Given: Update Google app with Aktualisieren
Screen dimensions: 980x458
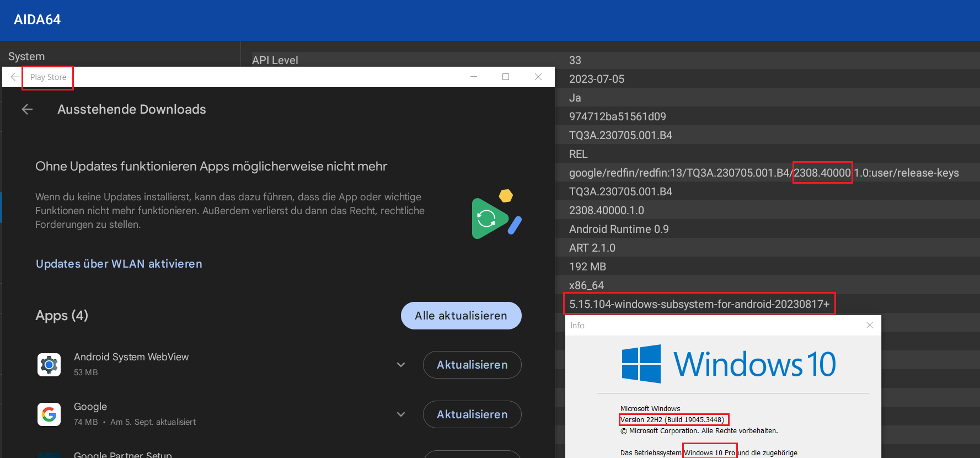Looking at the screenshot, I should tap(472, 414).
